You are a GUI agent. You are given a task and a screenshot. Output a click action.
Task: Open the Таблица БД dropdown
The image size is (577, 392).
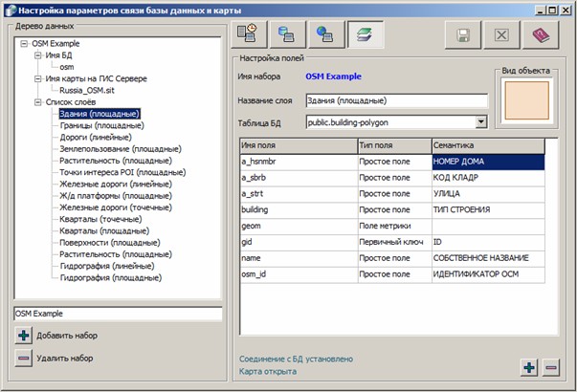click(480, 122)
